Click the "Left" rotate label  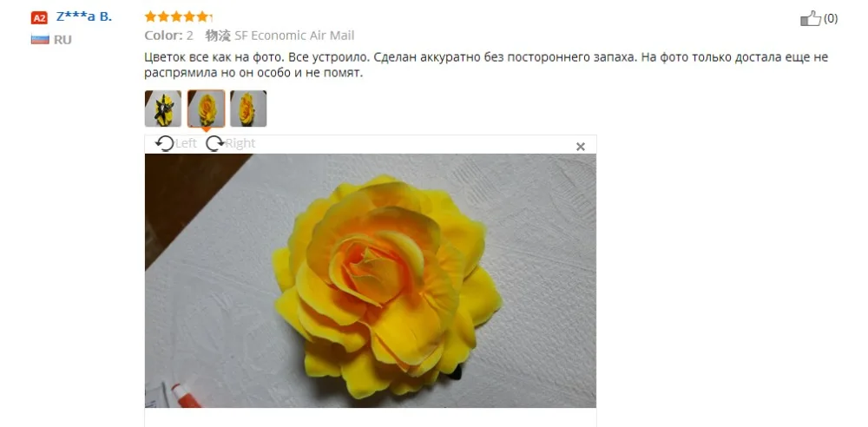click(x=186, y=143)
